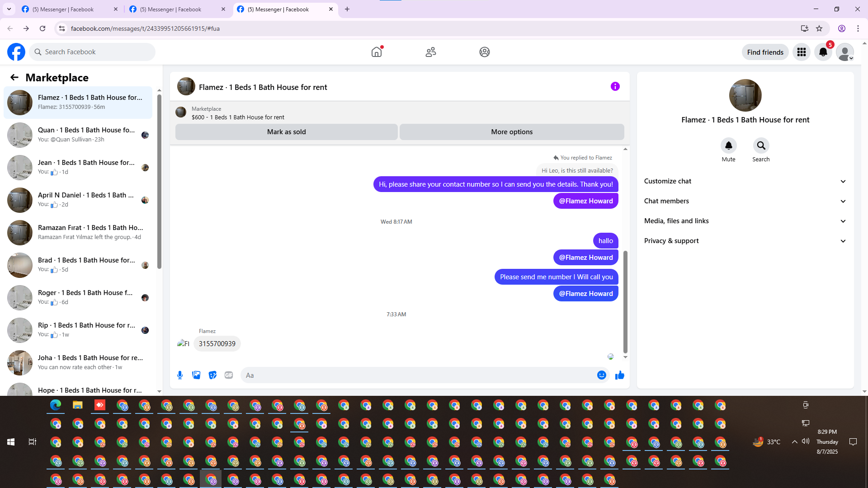The height and width of the screenshot is (488, 868).
Task: Send a voice clip with microphone icon
Action: point(180,375)
